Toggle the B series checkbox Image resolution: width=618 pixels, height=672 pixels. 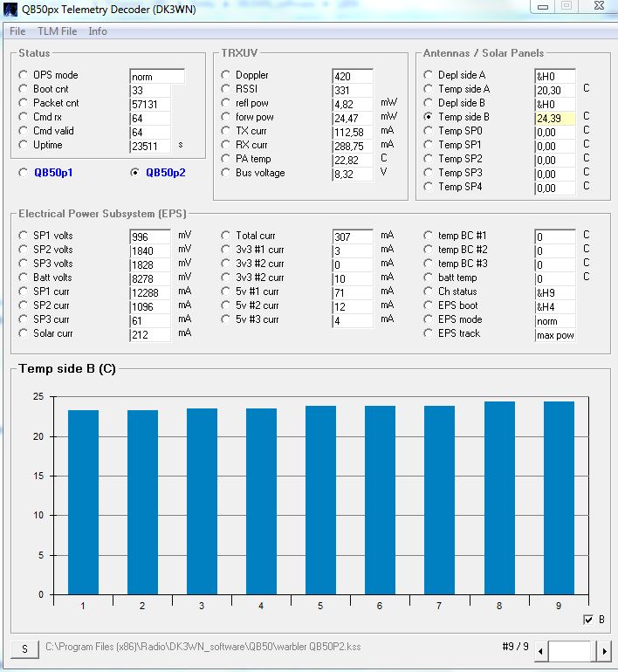click(x=587, y=620)
